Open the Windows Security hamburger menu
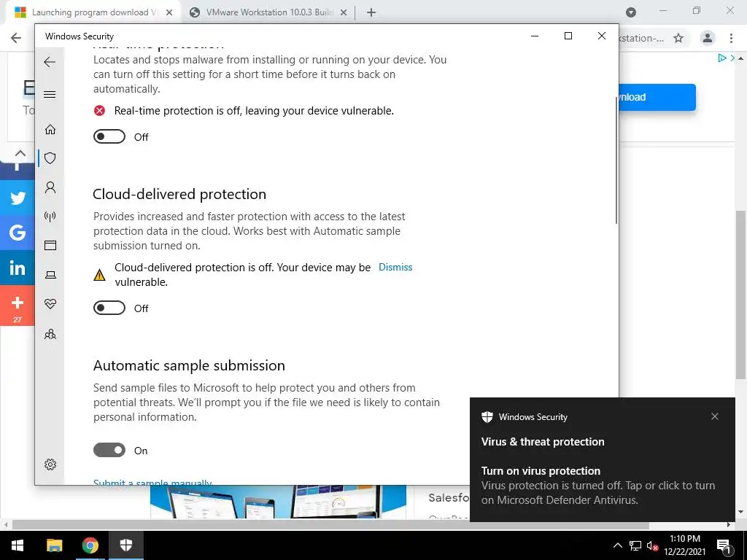 click(50, 94)
